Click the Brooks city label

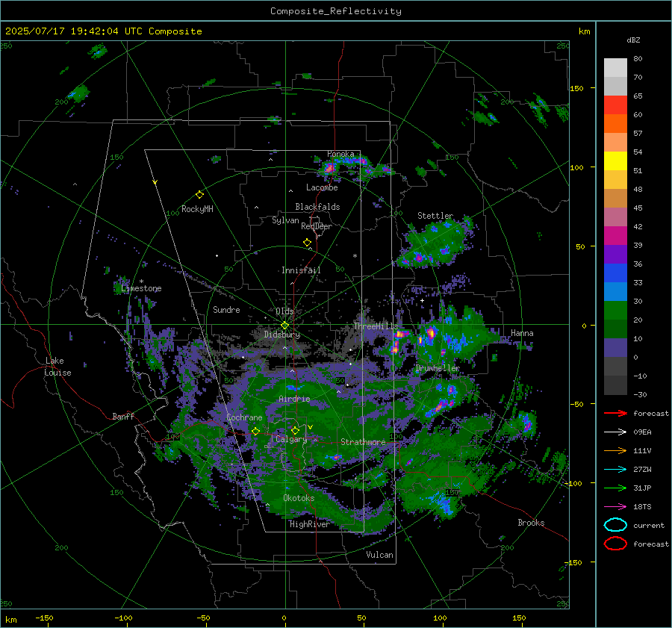531,523
